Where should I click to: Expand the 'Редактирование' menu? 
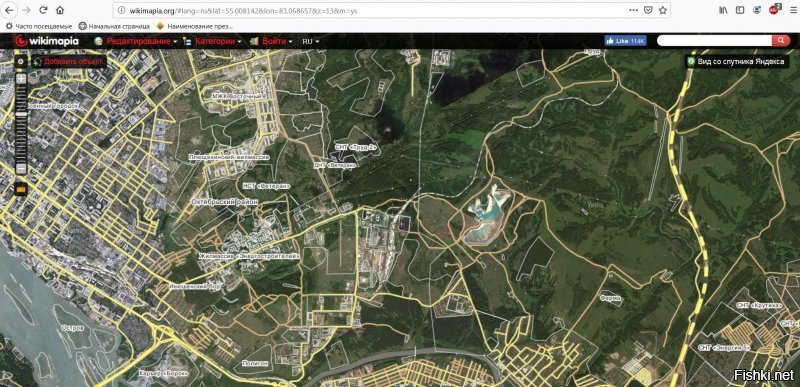point(141,41)
